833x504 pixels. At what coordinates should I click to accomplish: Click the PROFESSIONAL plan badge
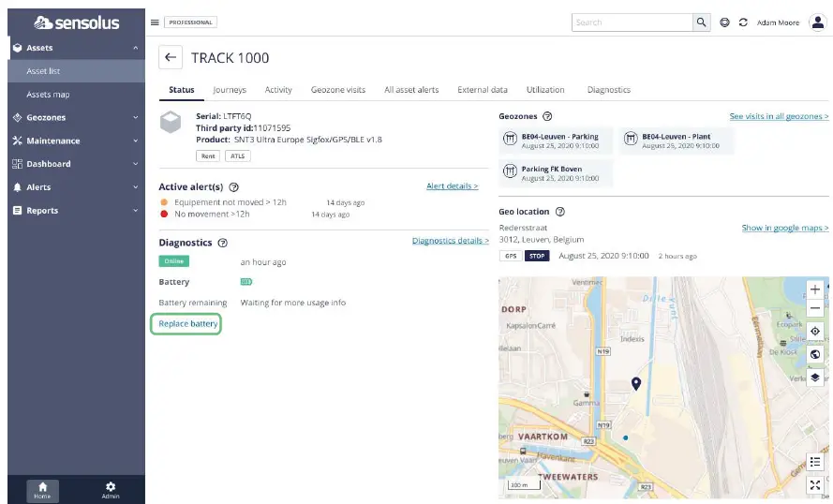(191, 22)
